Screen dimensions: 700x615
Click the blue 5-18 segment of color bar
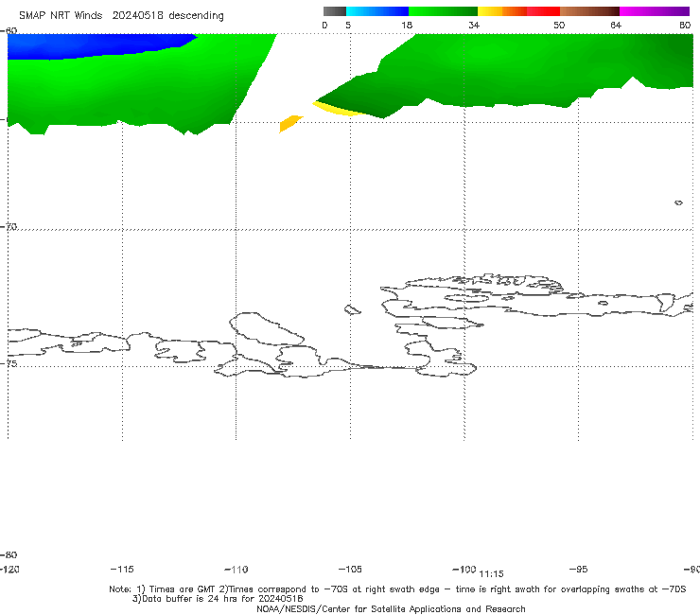click(377, 11)
